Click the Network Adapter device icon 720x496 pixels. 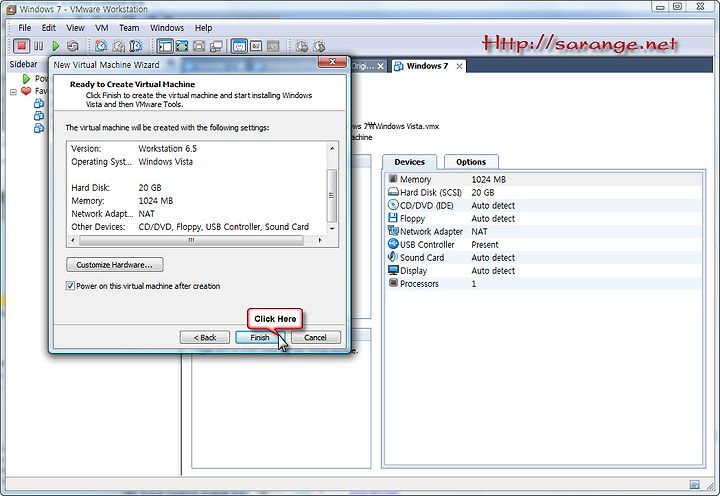pos(393,231)
